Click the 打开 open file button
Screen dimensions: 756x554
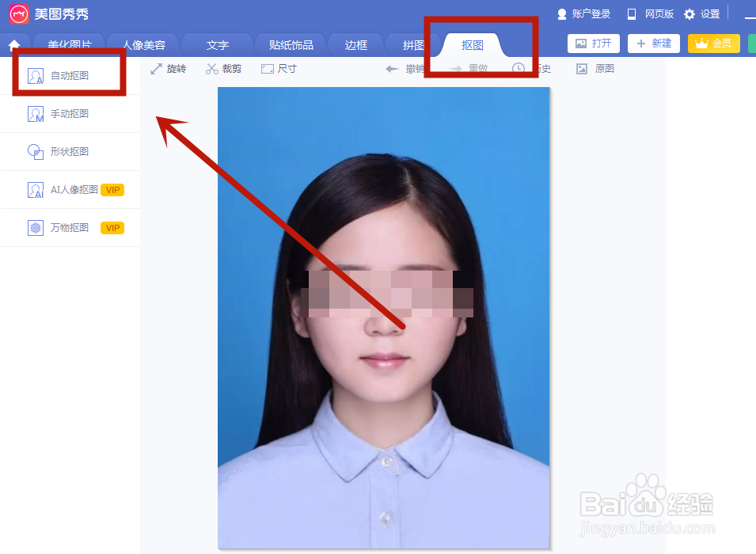(593, 44)
